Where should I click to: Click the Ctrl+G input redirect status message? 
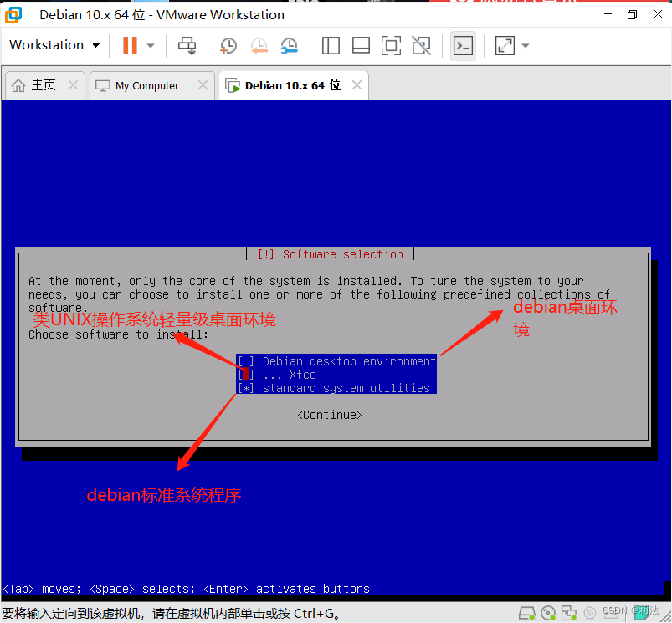pos(172,614)
